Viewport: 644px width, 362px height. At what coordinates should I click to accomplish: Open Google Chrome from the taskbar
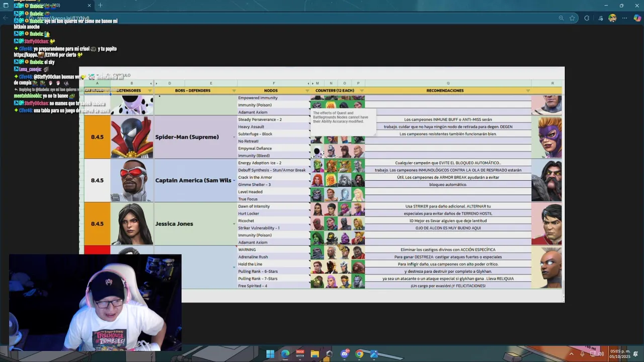[x=359, y=354]
